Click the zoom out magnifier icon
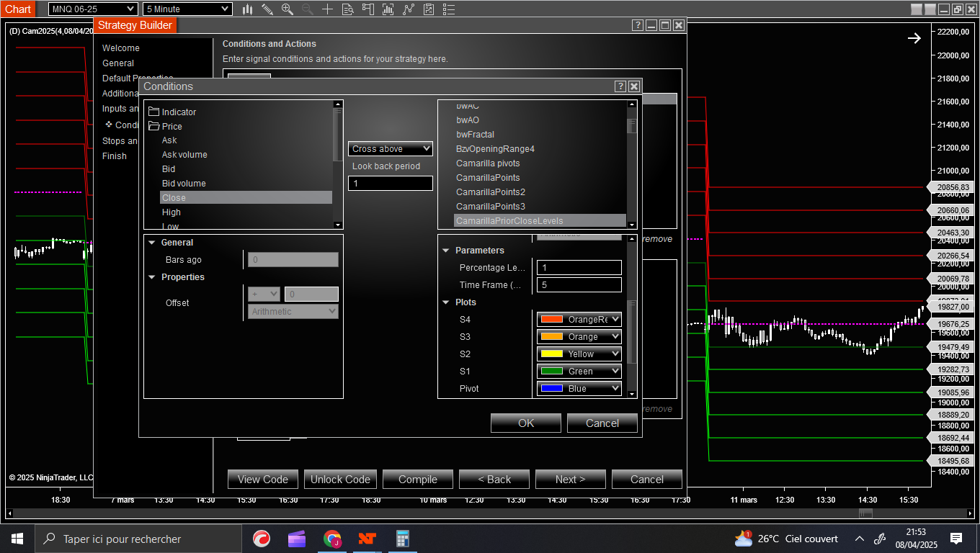The width and height of the screenshot is (980, 553). click(x=308, y=9)
